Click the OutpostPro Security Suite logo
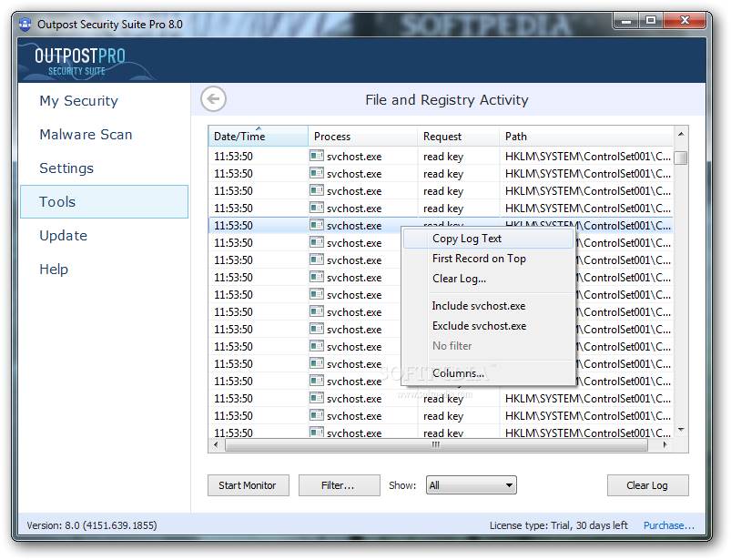The height and width of the screenshot is (560, 731). (x=80, y=61)
